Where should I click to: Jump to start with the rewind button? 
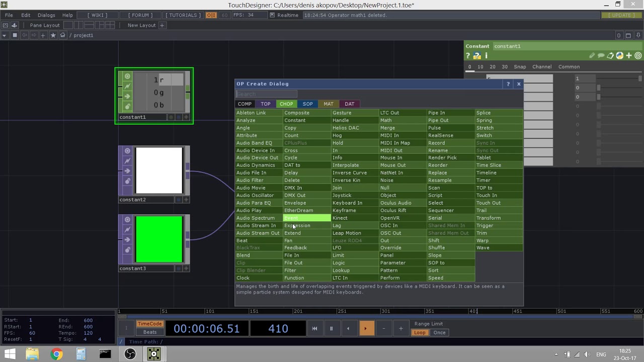(x=314, y=329)
